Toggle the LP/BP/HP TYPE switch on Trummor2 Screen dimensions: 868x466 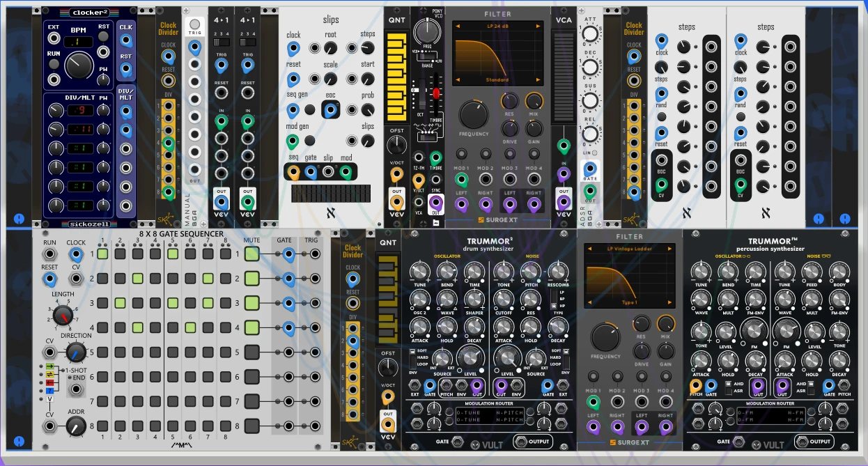coord(553,298)
